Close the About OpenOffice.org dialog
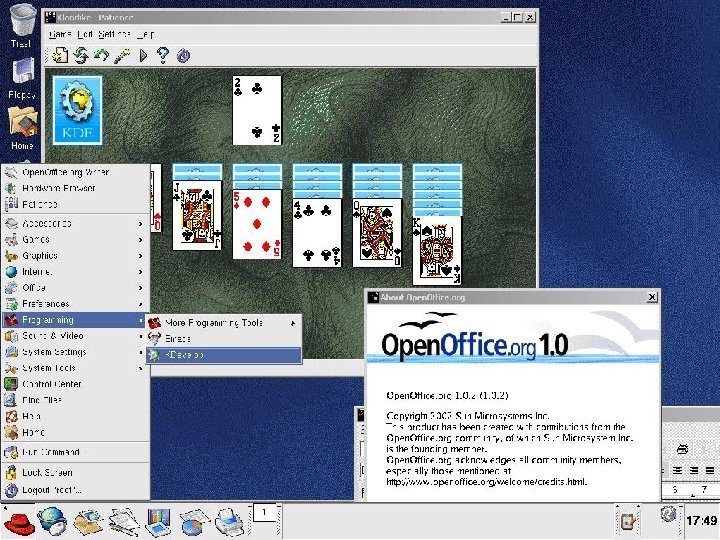 652,297
